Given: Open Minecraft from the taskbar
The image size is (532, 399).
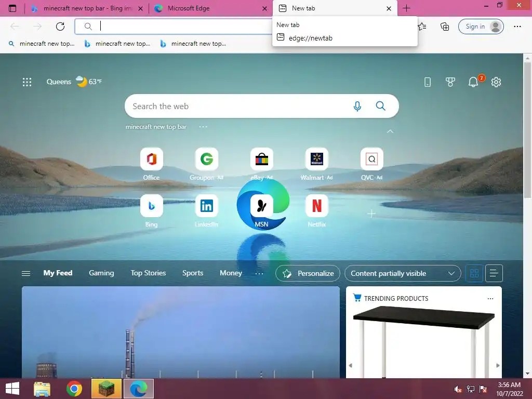Looking at the screenshot, I should (x=107, y=389).
